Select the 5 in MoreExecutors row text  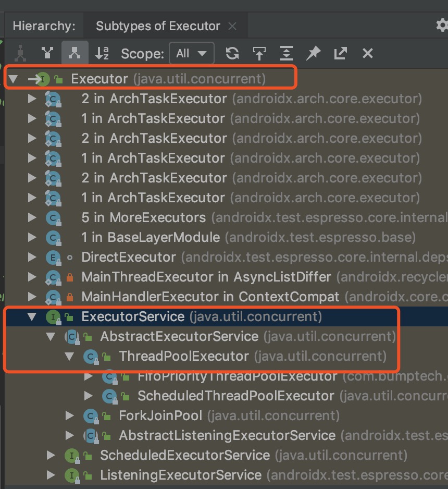[x=265, y=218]
